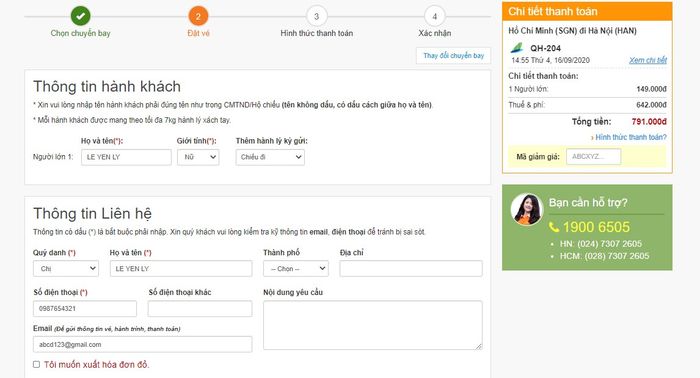Click the 'Tôi muốn xuất hóa đơn đỏ' label
The image size is (700, 378).
click(x=96, y=365)
